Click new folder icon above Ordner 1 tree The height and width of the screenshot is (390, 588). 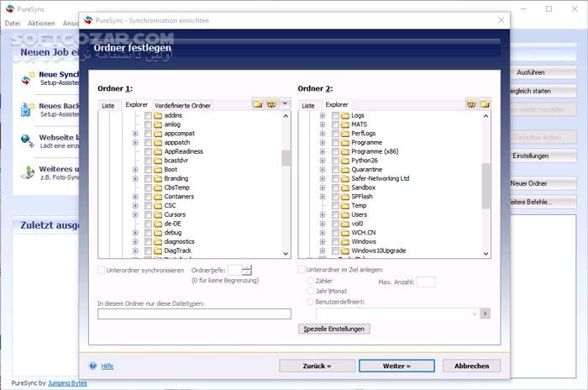click(258, 104)
